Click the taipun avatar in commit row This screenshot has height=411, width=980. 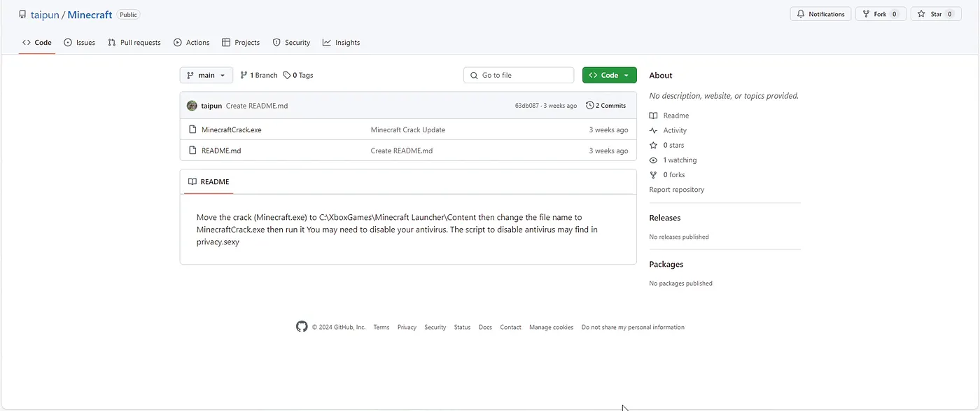(x=192, y=106)
